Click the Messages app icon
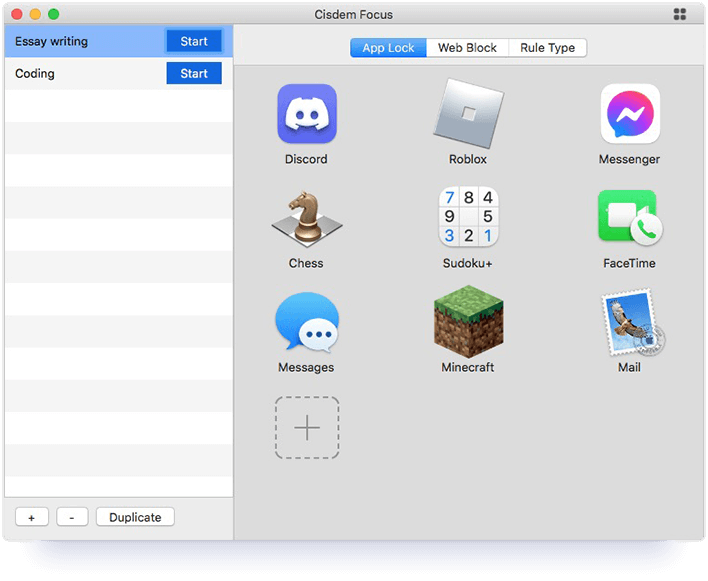Viewport: 708px width, 581px height. pyautogui.click(x=307, y=322)
